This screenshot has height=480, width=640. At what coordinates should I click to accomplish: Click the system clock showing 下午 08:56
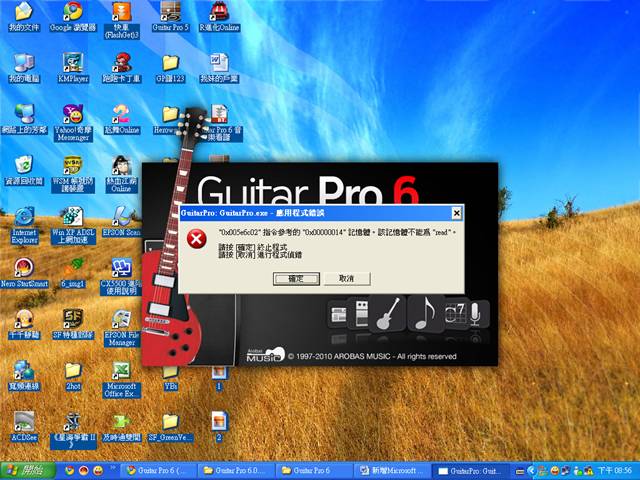click(x=615, y=471)
